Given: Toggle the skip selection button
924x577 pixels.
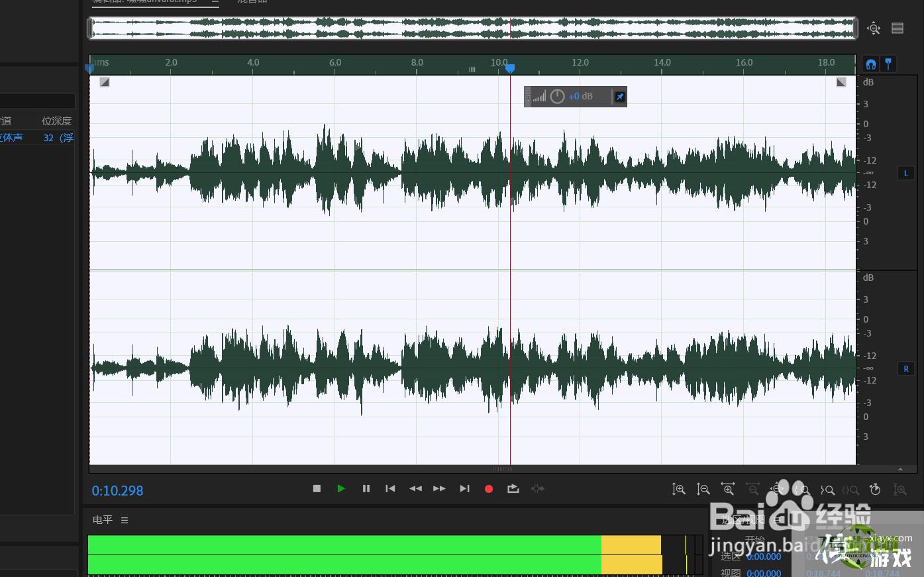Looking at the screenshot, I should click(538, 489).
